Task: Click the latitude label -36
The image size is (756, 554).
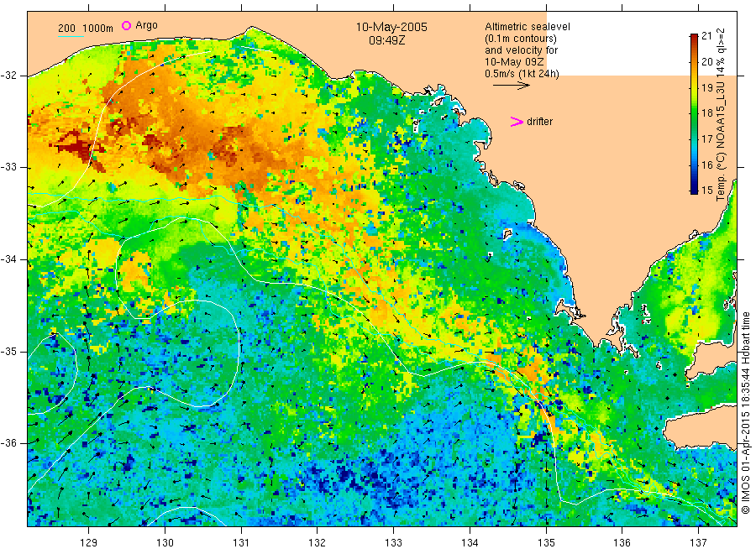Action: pos(8,442)
